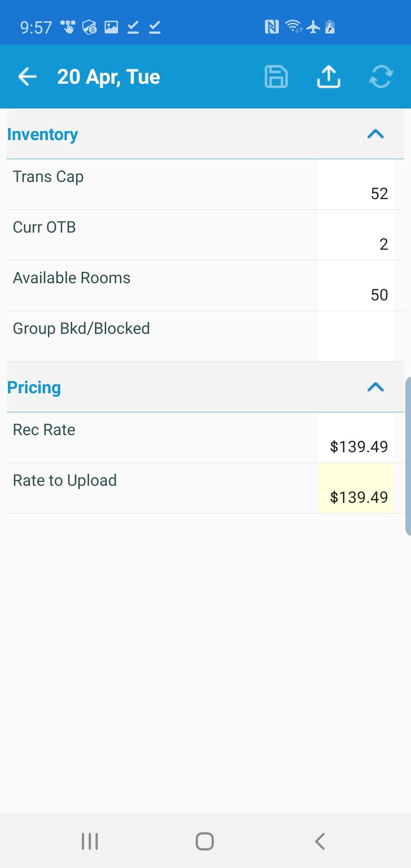Tap the Android navigation back chevron
This screenshot has width=411, height=868.
pos(320,841)
